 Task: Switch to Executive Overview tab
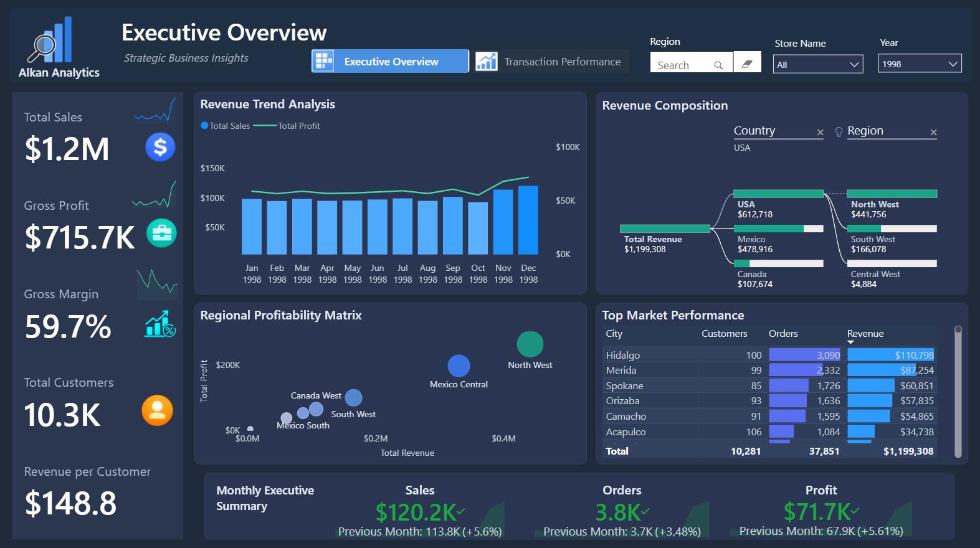pos(390,61)
